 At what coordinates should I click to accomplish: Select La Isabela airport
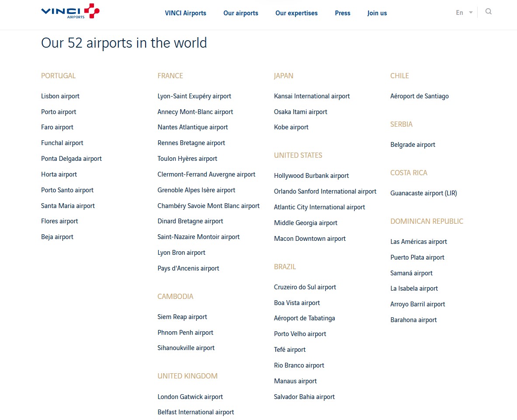[x=414, y=289]
